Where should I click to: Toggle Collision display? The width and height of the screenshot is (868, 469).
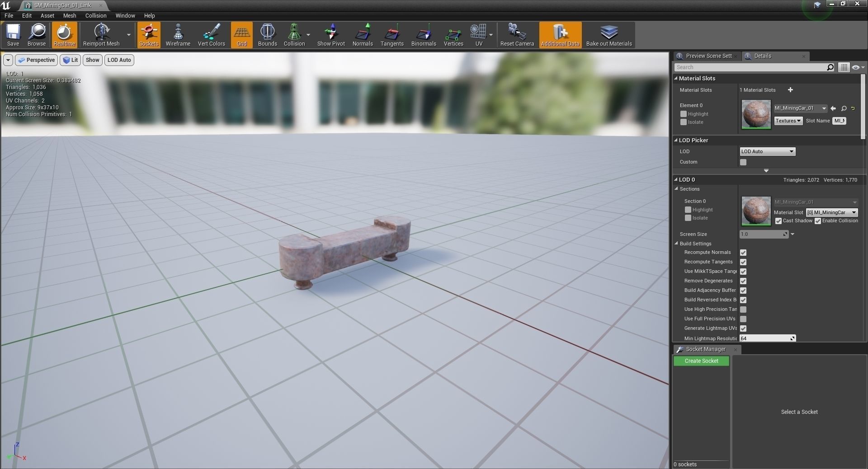[294, 35]
